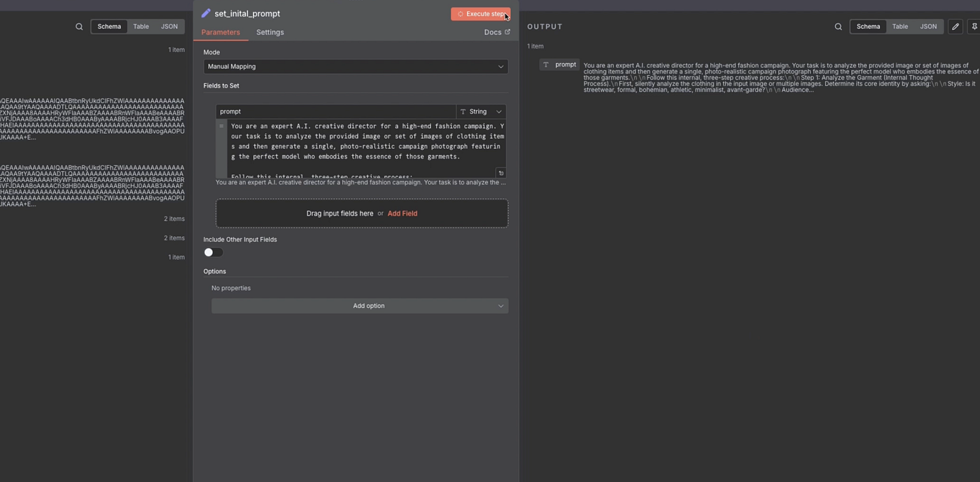Open the Docs link
Viewport: 980px width, 482px height.
click(496, 32)
